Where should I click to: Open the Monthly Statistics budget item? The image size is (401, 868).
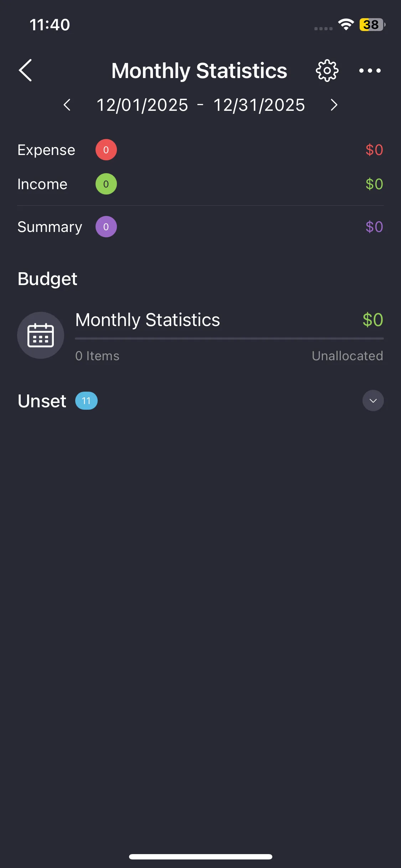[x=148, y=320]
